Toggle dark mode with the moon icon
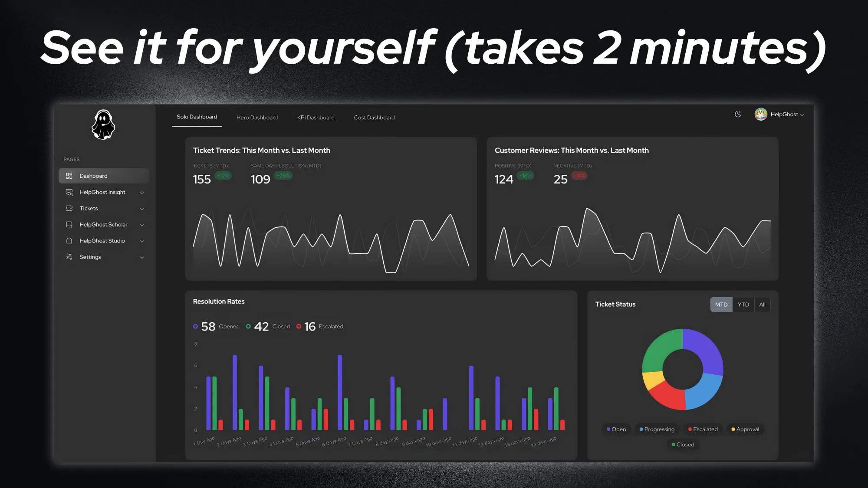868x488 pixels. [738, 114]
